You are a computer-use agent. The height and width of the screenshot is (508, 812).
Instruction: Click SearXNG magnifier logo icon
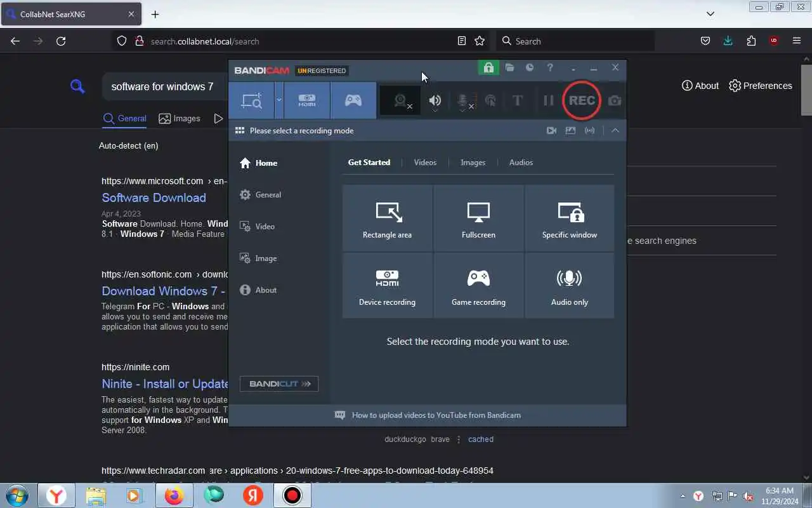(x=77, y=86)
